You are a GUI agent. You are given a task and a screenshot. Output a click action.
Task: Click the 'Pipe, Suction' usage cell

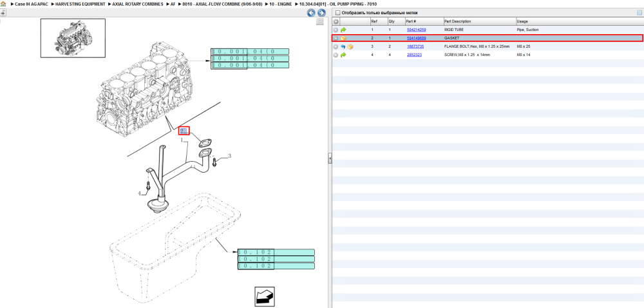527,30
